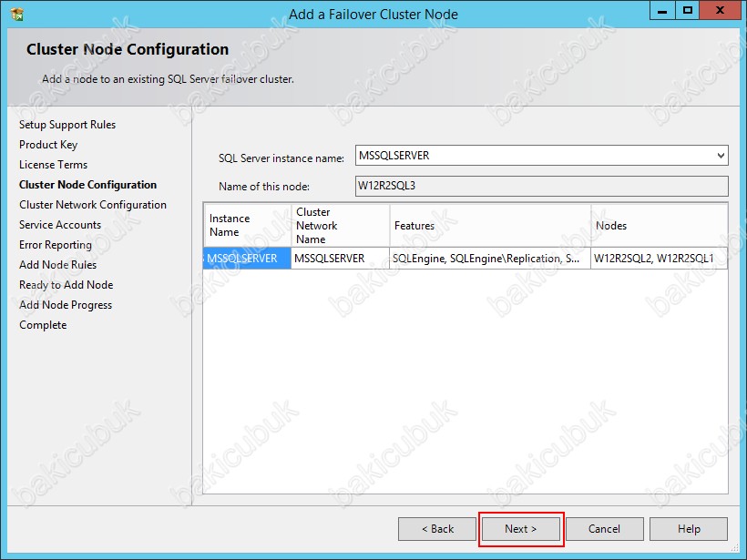Click the Nodes column header
Screen dimensions: 747x560
pos(660,225)
